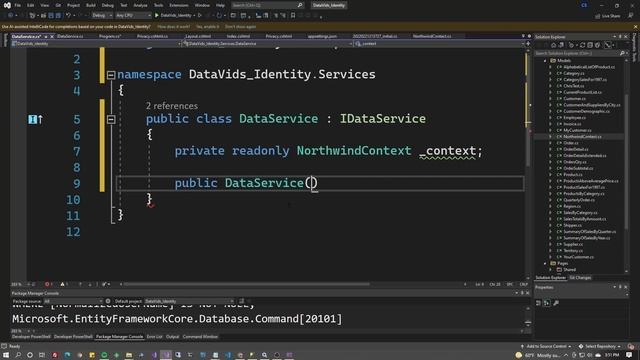Viewport: 640px width, 360px height.
Task: Click Collapse All icon in Solution Explorer
Action: tap(590, 45)
